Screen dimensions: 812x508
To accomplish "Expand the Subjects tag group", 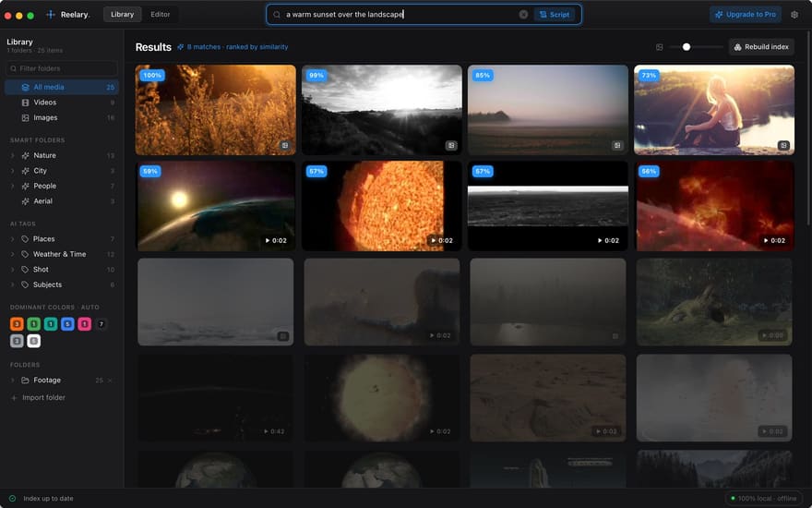I will click(x=12, y=284).
